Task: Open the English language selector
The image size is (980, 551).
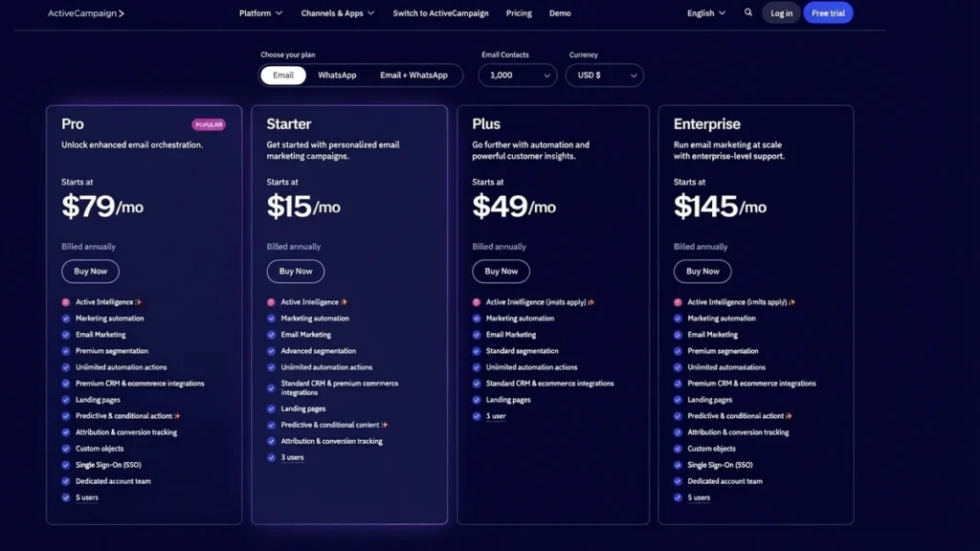Action: pyautogui.click(x=706, y=13)
